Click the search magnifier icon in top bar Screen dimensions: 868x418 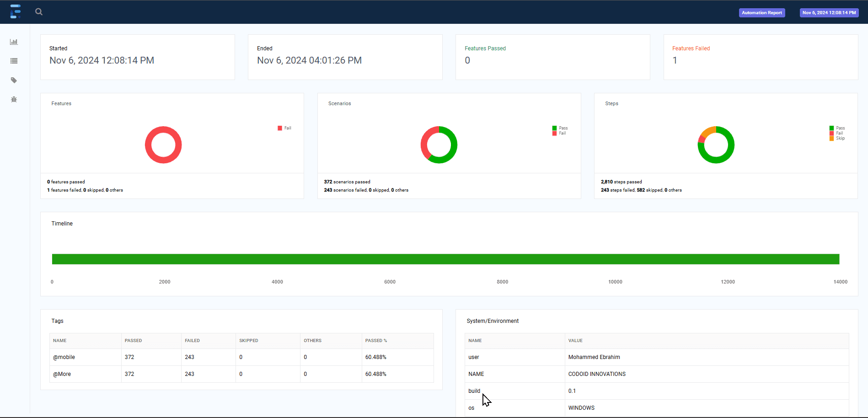pyautogui.click(x=38, y=11)
